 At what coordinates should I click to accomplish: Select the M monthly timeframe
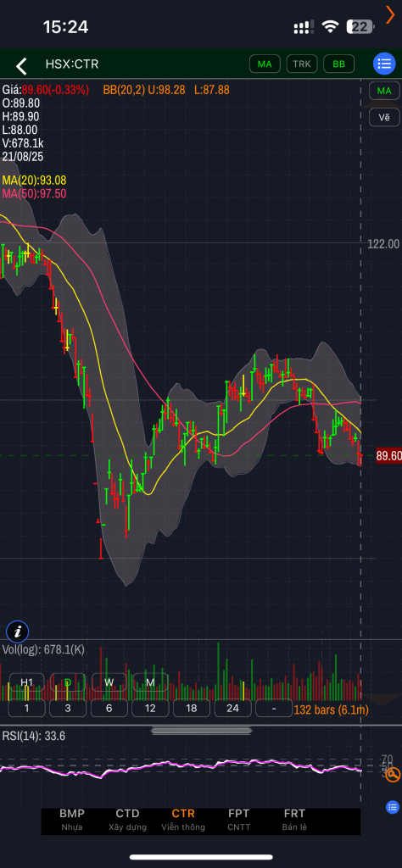tap(150, 682)
